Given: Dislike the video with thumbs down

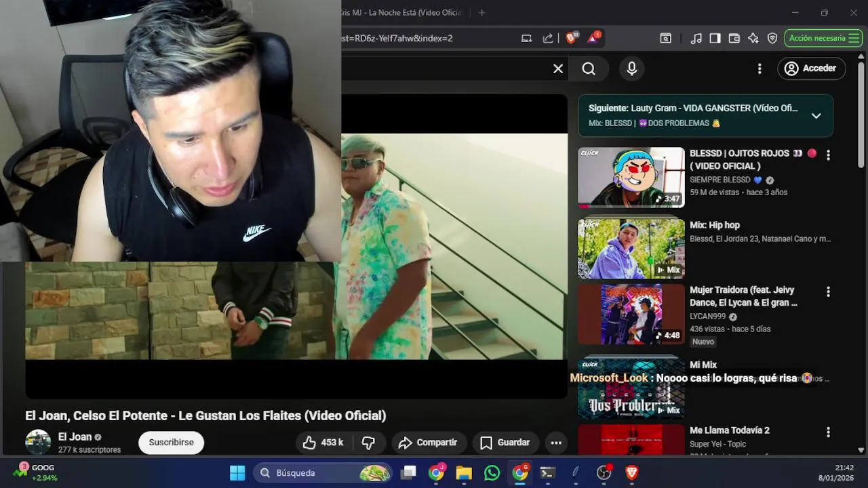Looking at the screenshot, I should (x=368, y=443).
